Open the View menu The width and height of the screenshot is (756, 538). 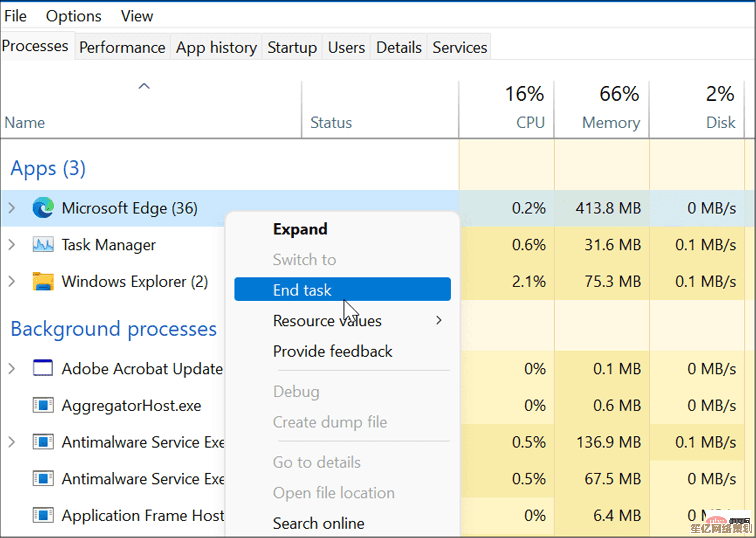tap(137, 16)
